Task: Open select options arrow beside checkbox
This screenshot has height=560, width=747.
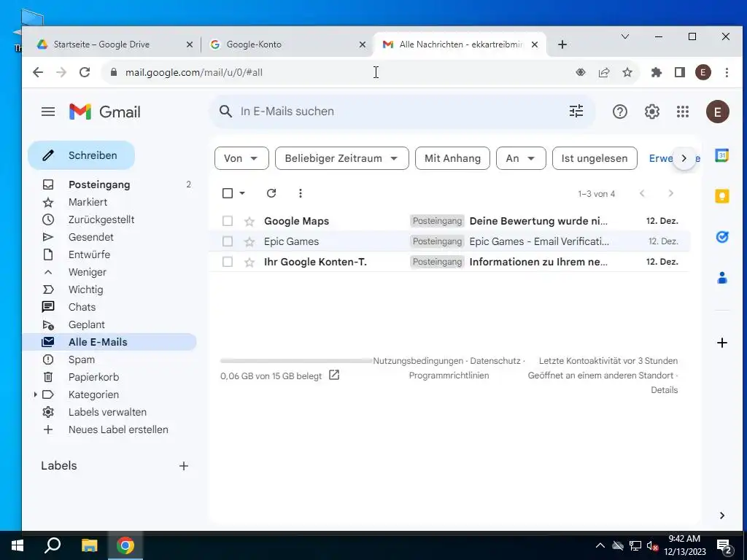Action: (x=242, y=192)
